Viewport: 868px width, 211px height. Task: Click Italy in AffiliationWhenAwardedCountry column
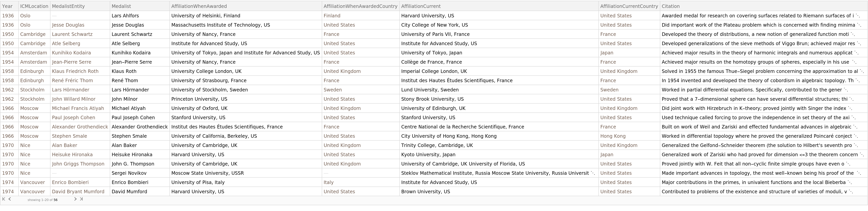tap(328, 182)
